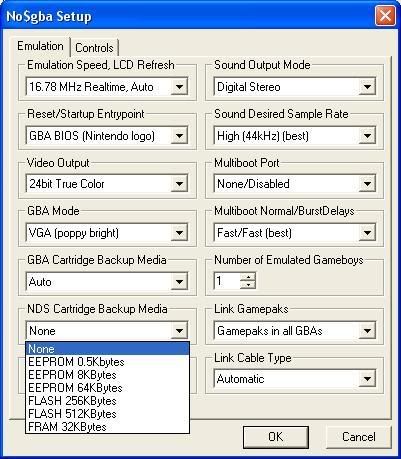Open GBA Cartridge Backup Media dropdown

tap(179, 282)
